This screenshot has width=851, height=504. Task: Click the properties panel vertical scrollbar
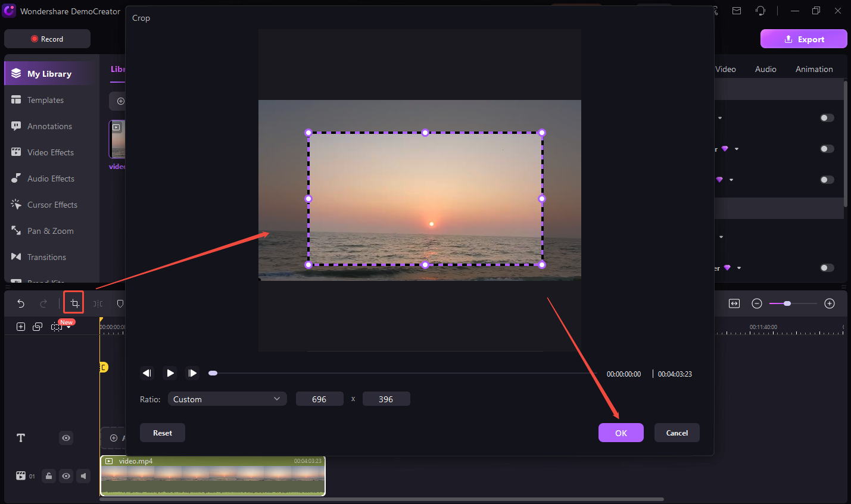coord(846,143)
